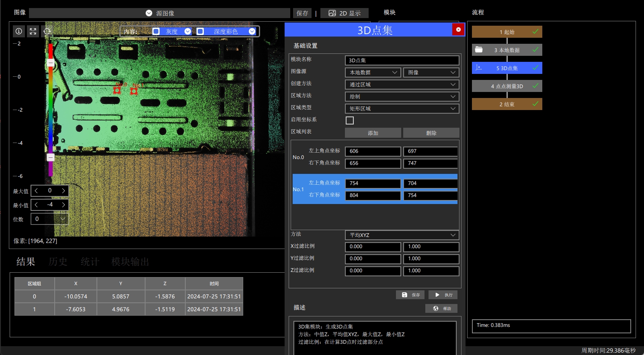Click the green checkmark on 2 结束 step
This screenshot has height=355, width=644.
(x=535, y=104)
